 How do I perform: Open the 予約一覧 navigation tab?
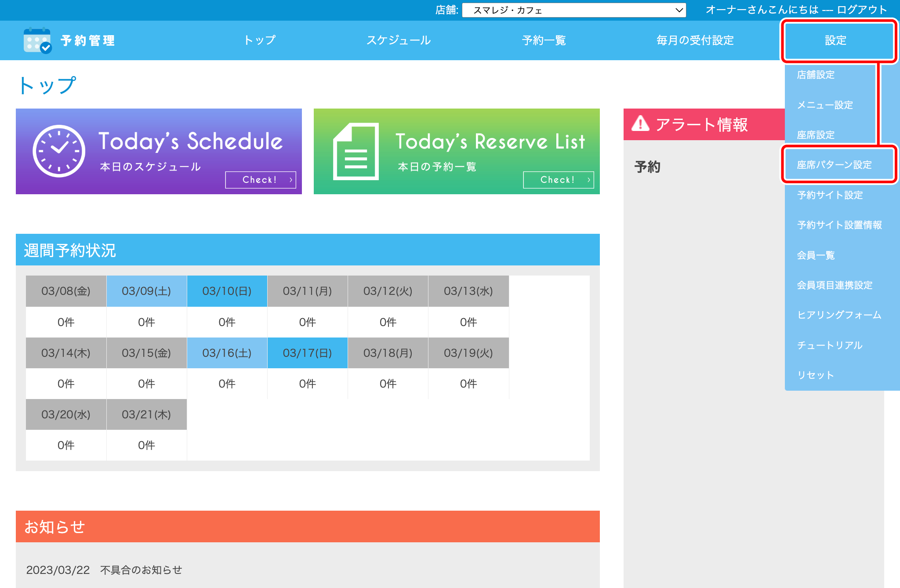pyautogui.click(x=544, y=40)
